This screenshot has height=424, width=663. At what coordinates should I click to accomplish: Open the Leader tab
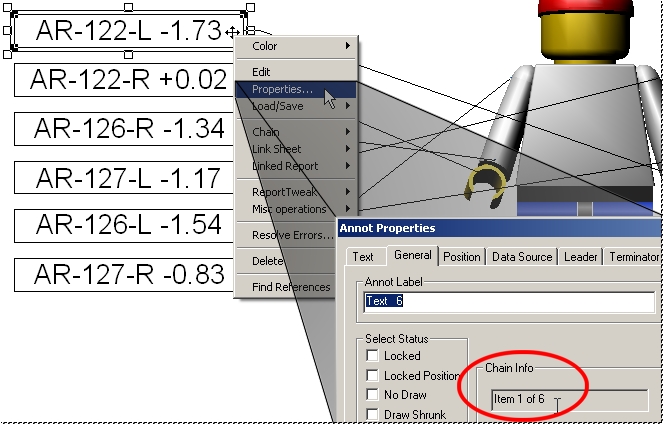click(x=580, y=257)
